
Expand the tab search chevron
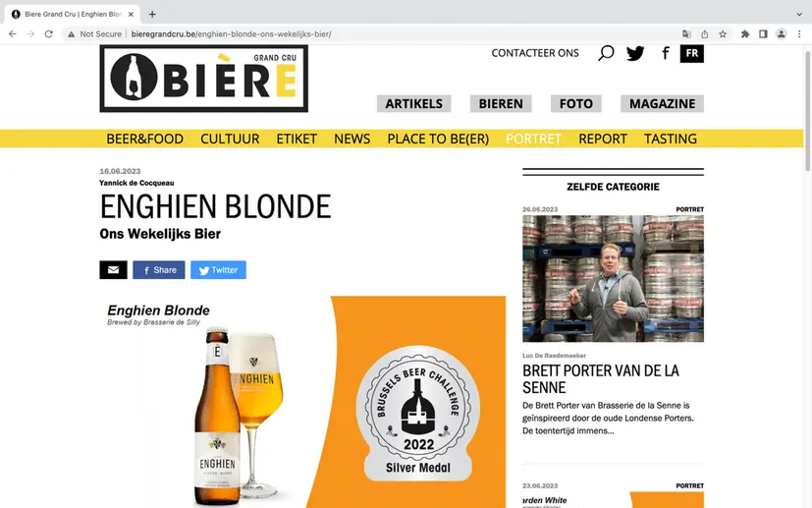[x=799, y=14]
